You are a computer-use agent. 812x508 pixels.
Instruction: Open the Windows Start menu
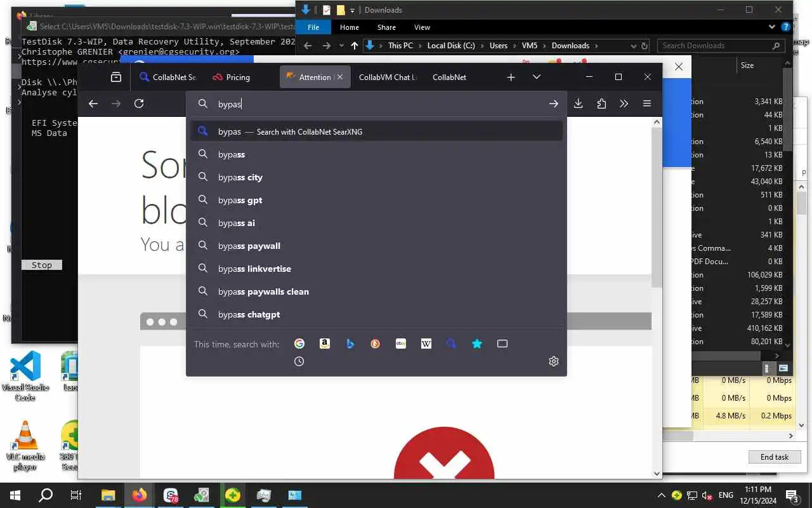15,495
